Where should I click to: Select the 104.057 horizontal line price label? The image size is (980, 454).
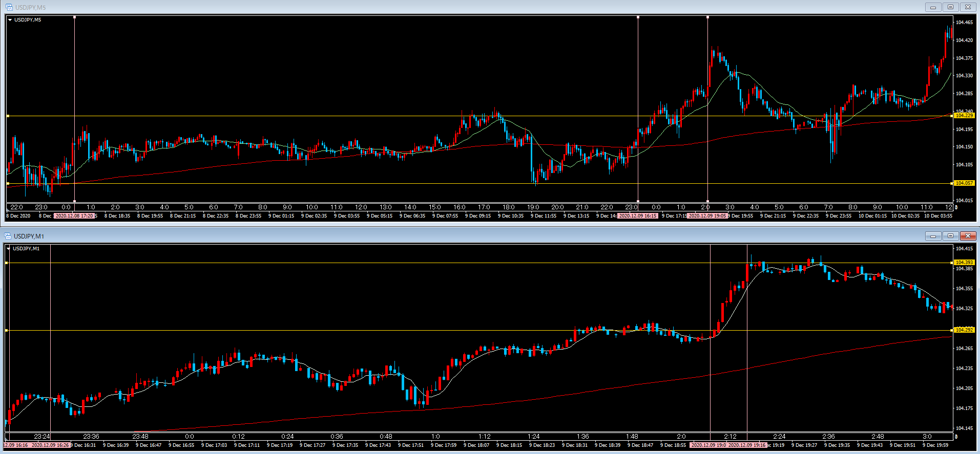click(x=964, y=183)
